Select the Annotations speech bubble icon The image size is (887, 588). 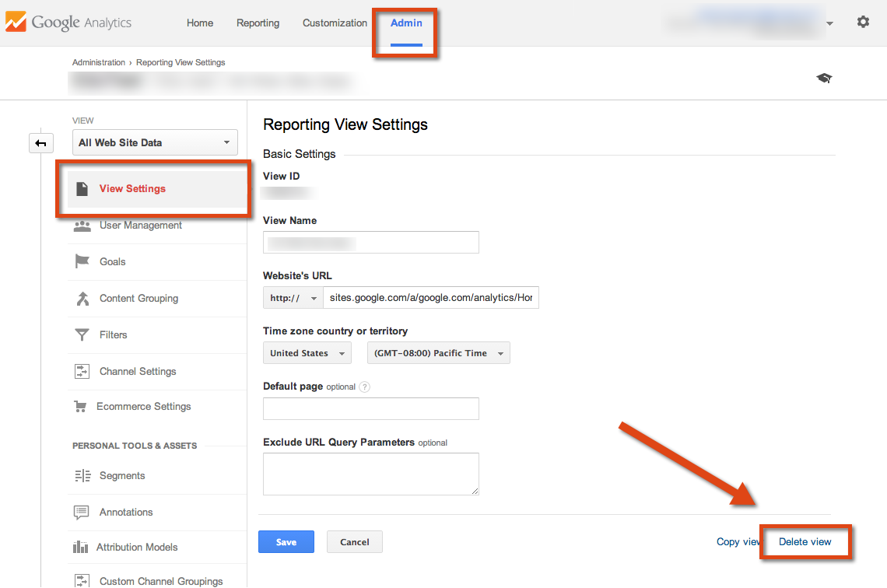click(82, 512)
